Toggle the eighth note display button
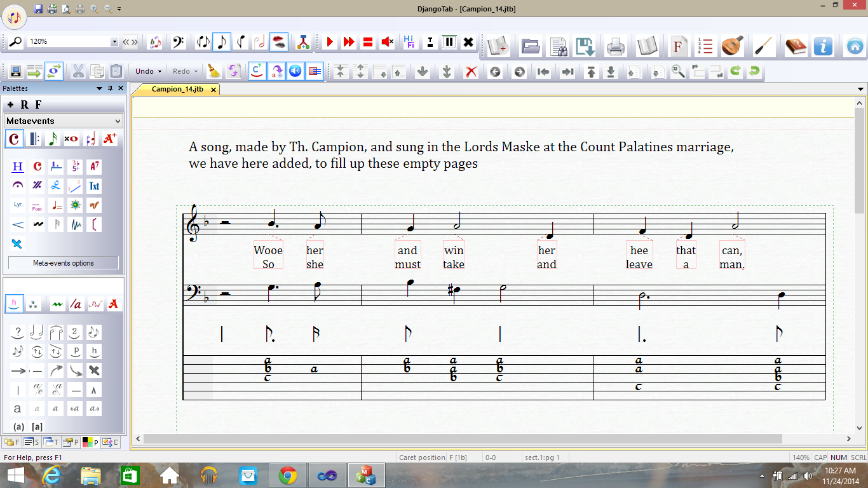Viewport: 868px width, 488px height. pos(221,42)
